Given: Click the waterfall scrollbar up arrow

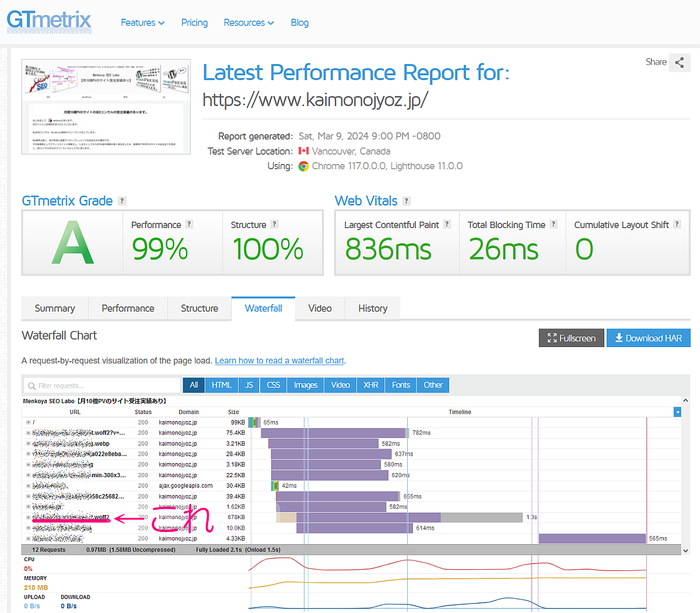Looking at the screenshot, I should tap(685, 401).
